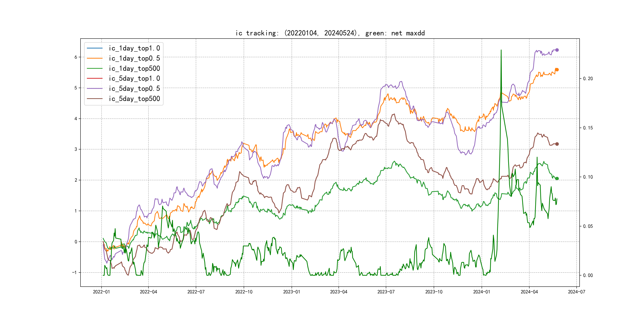Click the 0.20 right axis label
This screenshot has width=644, height=322.
(588, 79)
